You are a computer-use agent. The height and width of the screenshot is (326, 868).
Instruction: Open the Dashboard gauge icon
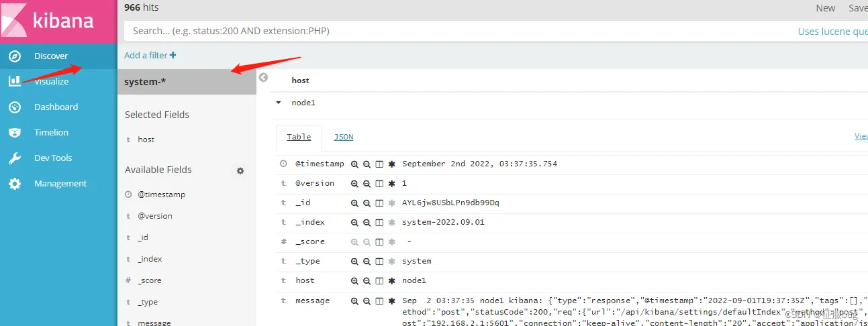point(14,107)
